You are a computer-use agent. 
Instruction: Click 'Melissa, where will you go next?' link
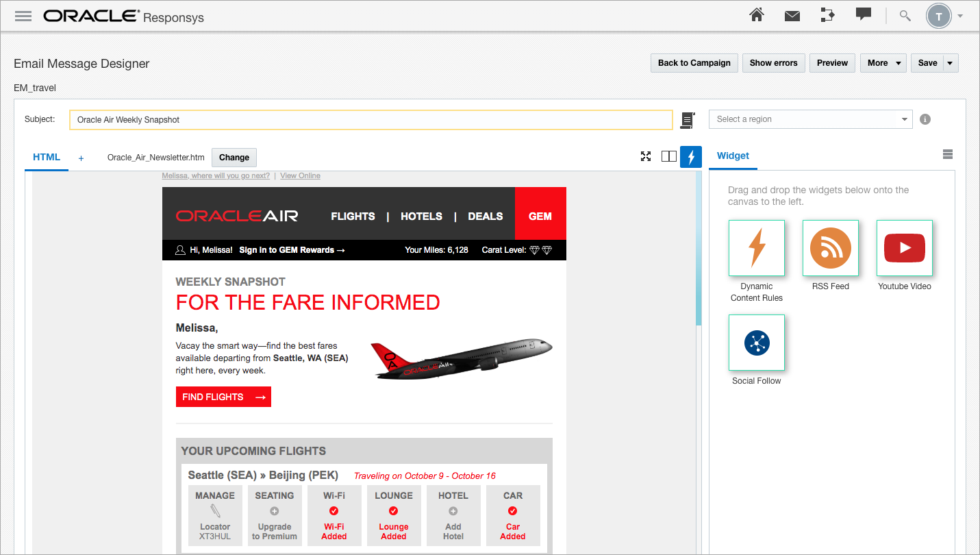pos(216,176)
